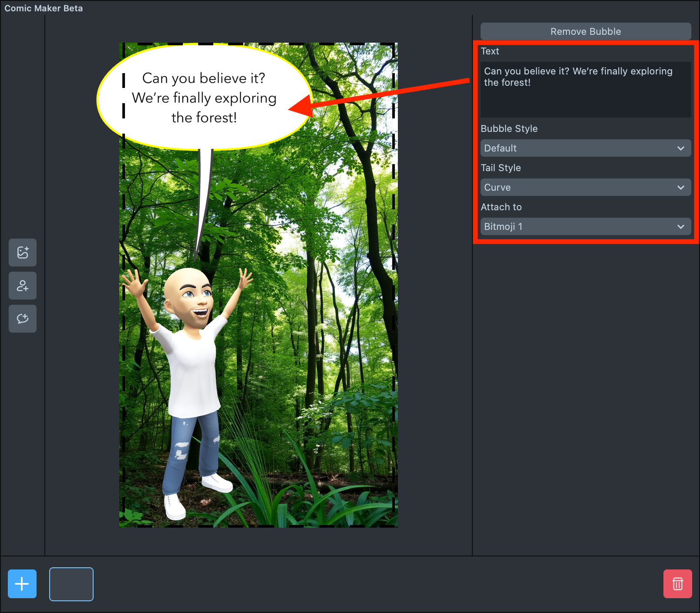Click the curved tail of the speech bubble
The height and width of the screenshot is (613, 700).
(203, 196)
